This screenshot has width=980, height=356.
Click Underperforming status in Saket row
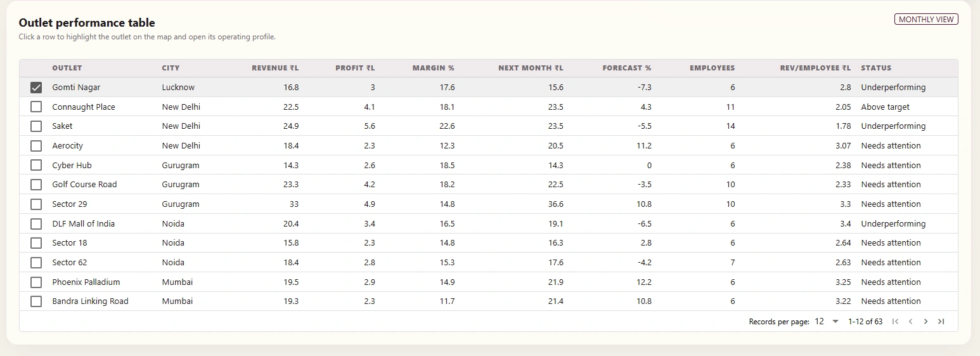click(893, 126)
